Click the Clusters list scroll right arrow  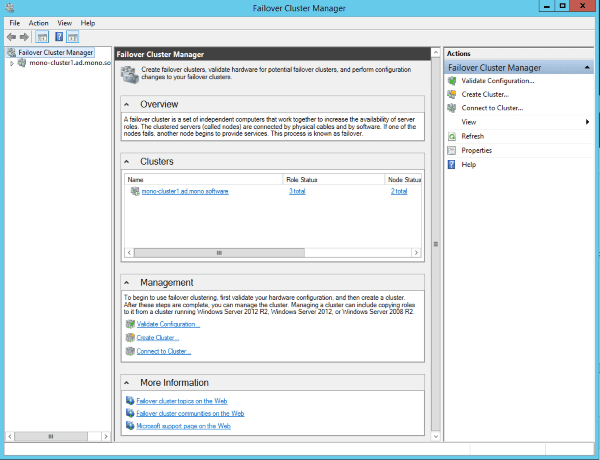pyautogui.click(x=416, y=253)
